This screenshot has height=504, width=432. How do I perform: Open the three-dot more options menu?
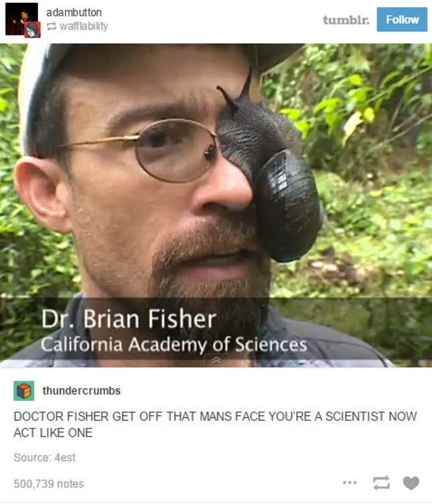tap(350, 483)
